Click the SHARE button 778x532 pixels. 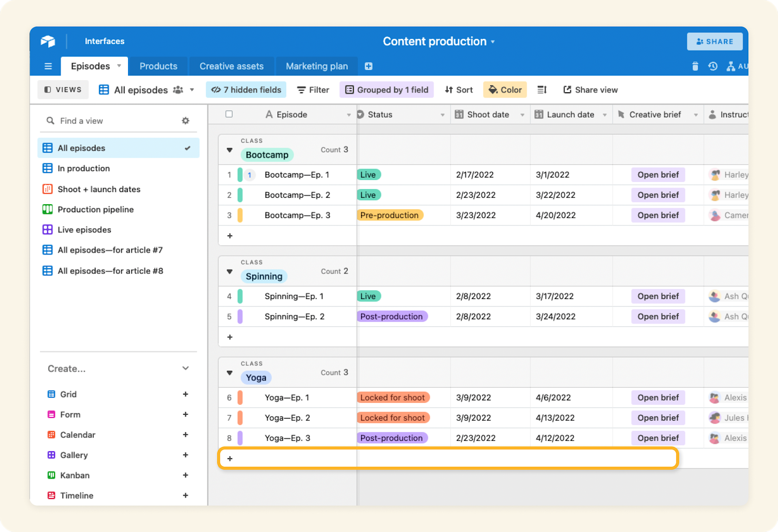tap(714, 41)
